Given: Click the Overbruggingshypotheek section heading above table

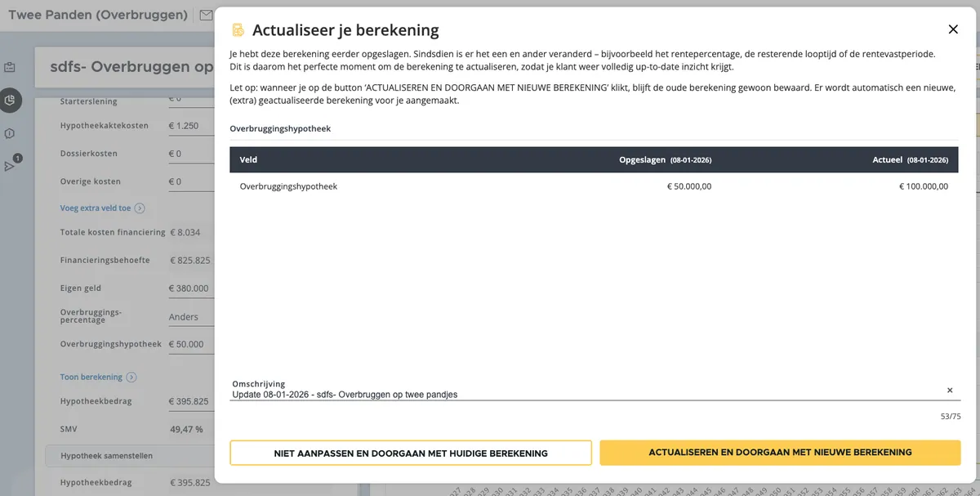Looking at the screenshot, I should tap(280, 129).
